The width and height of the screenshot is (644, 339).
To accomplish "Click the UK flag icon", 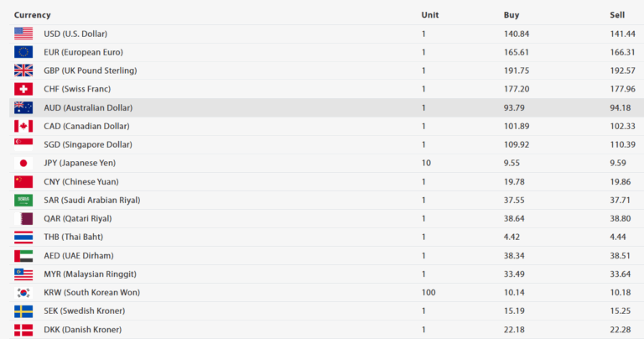I will (23, 70).
